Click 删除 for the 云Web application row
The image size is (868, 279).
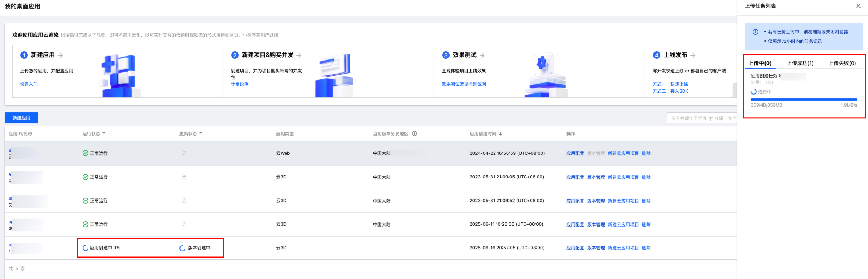[x=646, y=153]
